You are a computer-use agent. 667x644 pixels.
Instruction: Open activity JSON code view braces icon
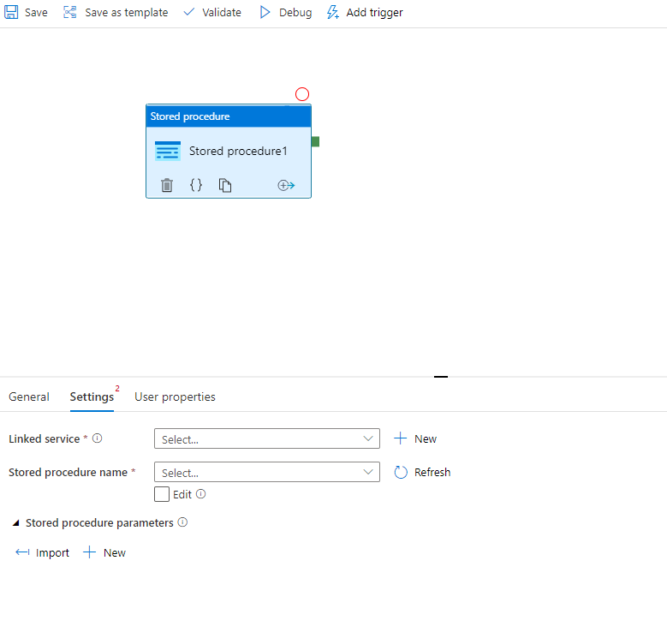[196, 185]
